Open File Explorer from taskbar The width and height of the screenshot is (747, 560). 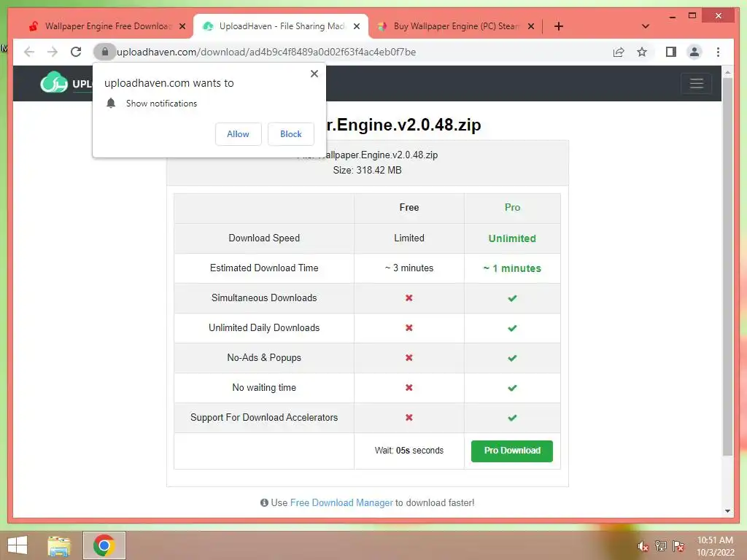point(59,545)
